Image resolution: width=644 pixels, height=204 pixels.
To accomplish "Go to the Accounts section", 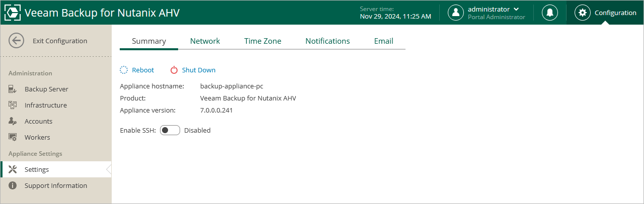I will tap(38, 122).
